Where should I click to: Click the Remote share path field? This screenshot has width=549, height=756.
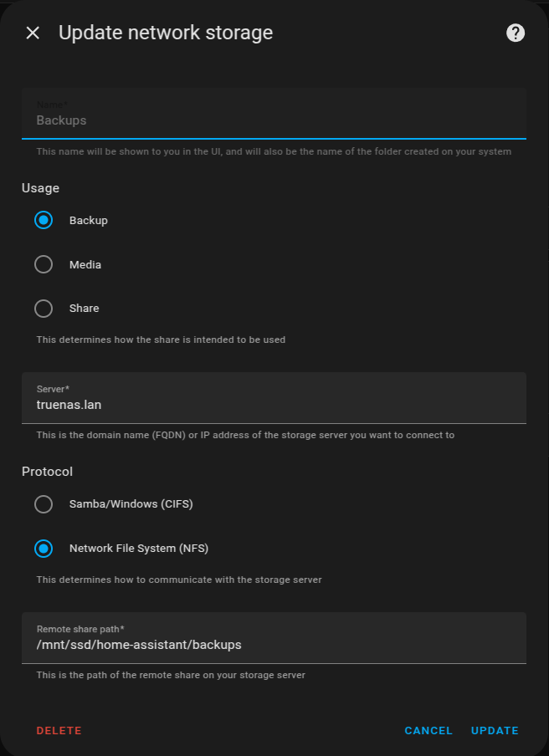274,645
